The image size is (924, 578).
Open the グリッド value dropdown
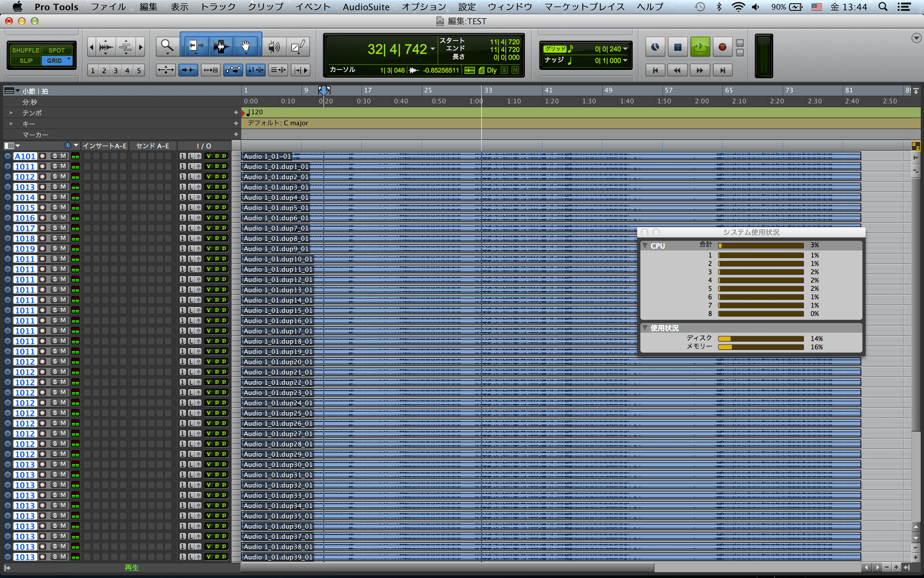pyautogui.click(x=625, y=49)
